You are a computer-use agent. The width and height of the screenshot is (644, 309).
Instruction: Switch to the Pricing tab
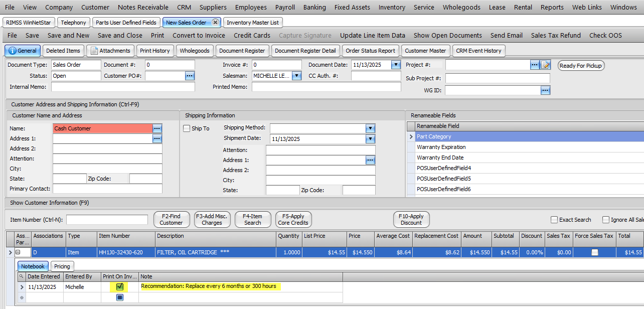[x=62, y=266]
